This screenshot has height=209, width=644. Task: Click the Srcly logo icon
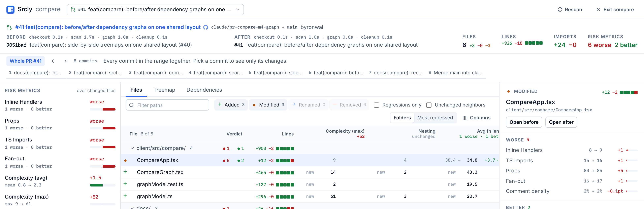(x=10, y=9)
